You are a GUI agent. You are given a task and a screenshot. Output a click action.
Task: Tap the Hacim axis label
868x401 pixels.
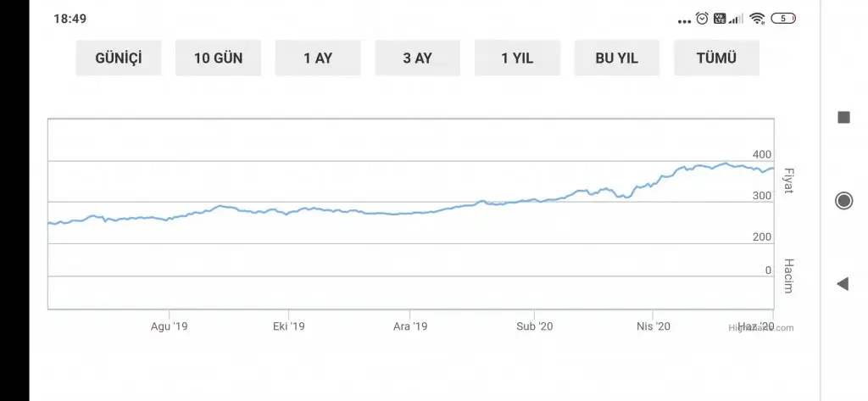coord(787,276)
